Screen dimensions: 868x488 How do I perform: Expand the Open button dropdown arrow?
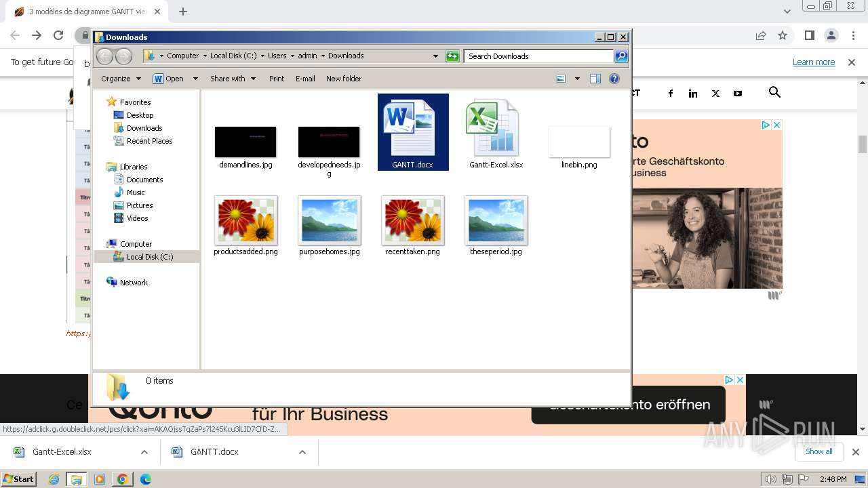coord(195,79)
